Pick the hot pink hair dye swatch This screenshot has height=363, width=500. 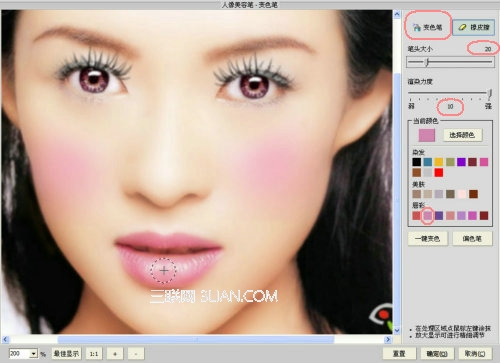[484, 162]
